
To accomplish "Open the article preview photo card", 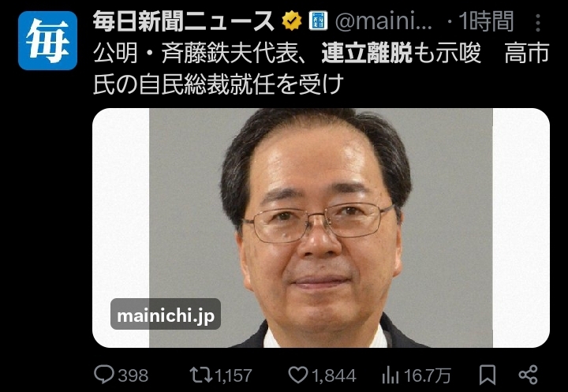I will (321, 228).
